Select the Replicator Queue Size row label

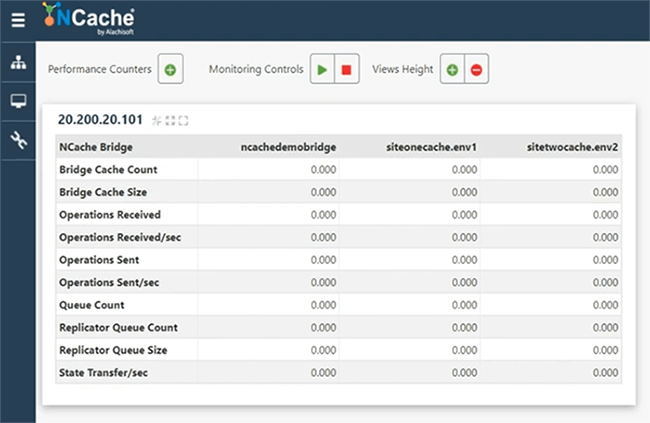tap(113, 350)
